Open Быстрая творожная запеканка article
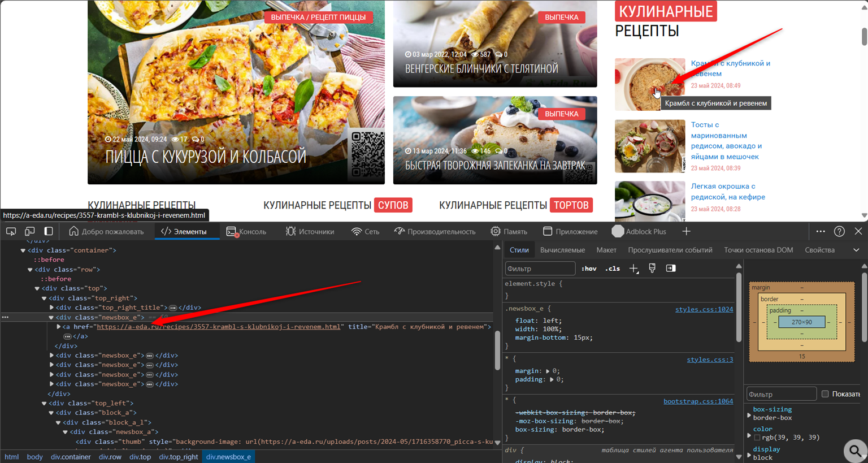 [495, 165]
